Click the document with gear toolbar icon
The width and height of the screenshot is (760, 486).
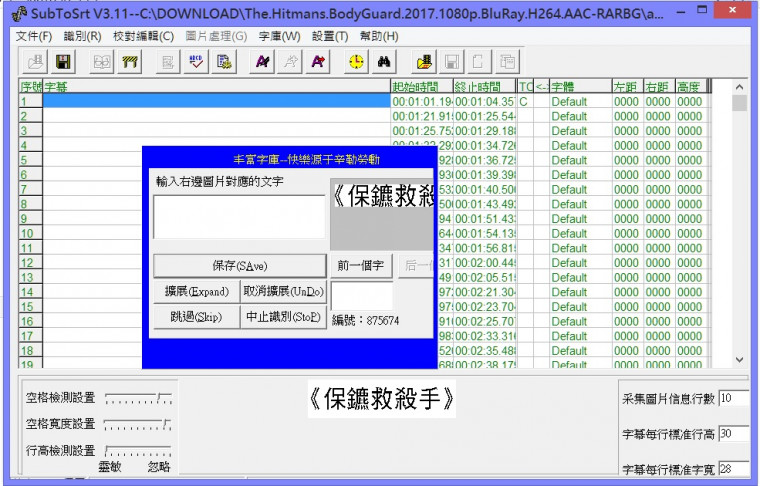tap(224, 62)
